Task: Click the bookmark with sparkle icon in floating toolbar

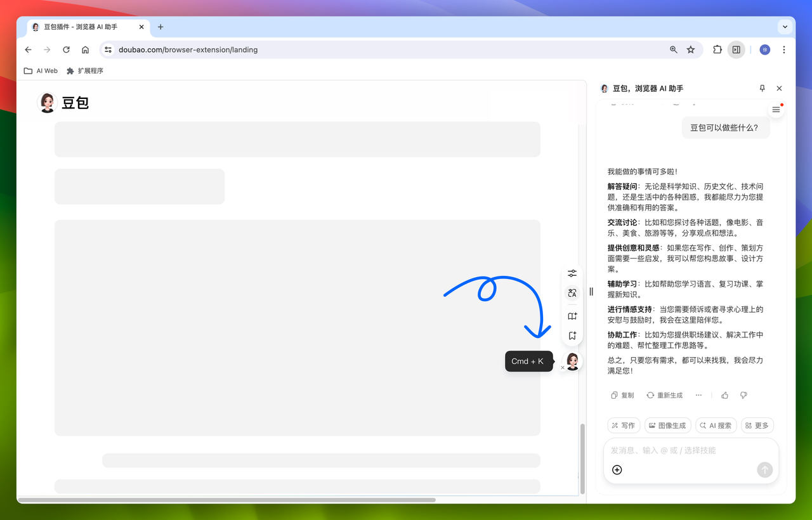Action: tap(572, 336)
